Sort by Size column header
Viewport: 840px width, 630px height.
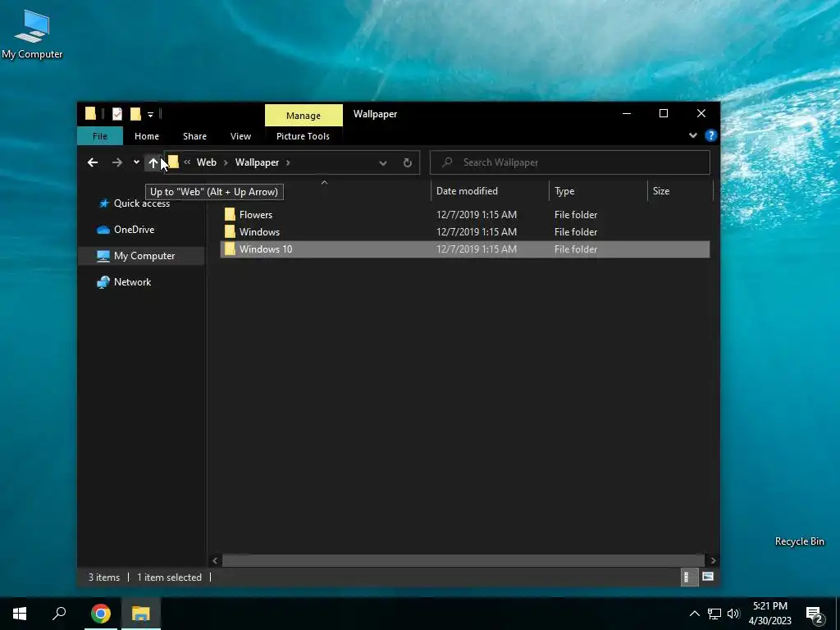point(661,190)
